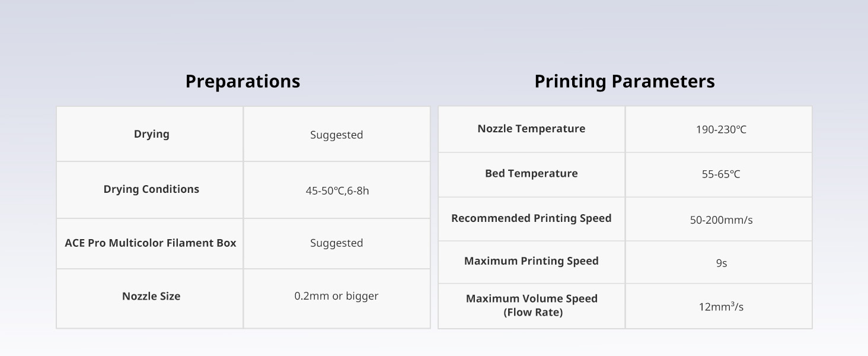Image resolution: width=868 pixels, height=356 pixels.
Task: Click Suggested value beside Drying
Action: pyautogui.click(x=336, y=135)
